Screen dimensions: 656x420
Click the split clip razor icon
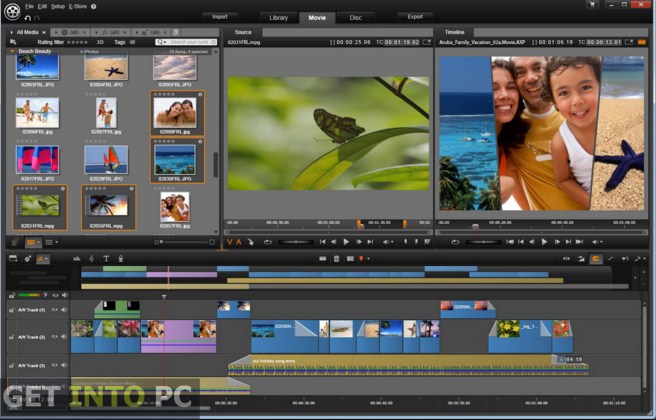click(x=323, y=259)
